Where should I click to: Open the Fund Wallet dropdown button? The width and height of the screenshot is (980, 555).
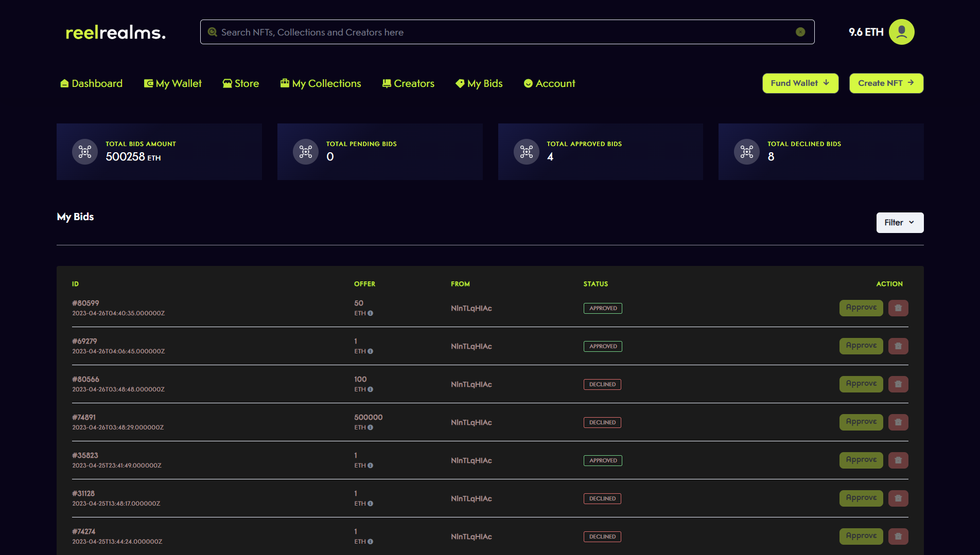coord(800,83)
